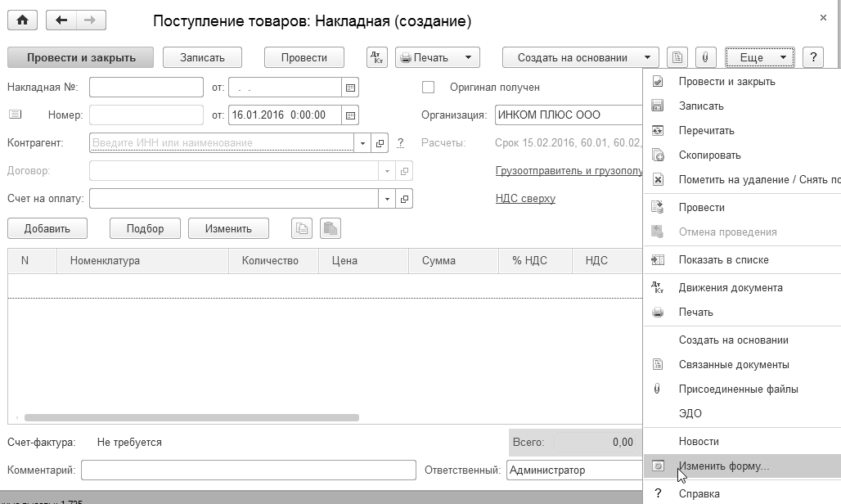841x504 pixels.
Task: Click the Количество column header
Action: [273, 260]
